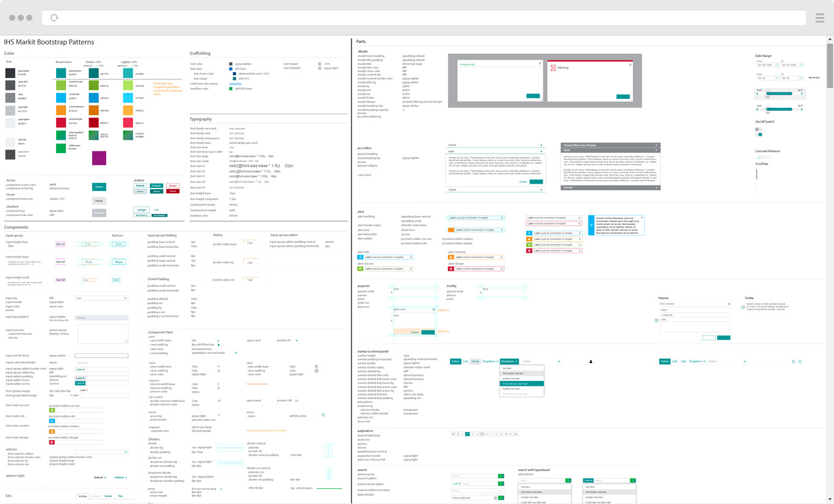Choose highlighted 'A Sub Item you didn't get'
Viewport: 834px width, 504px height.
click(x=521, y=383)
